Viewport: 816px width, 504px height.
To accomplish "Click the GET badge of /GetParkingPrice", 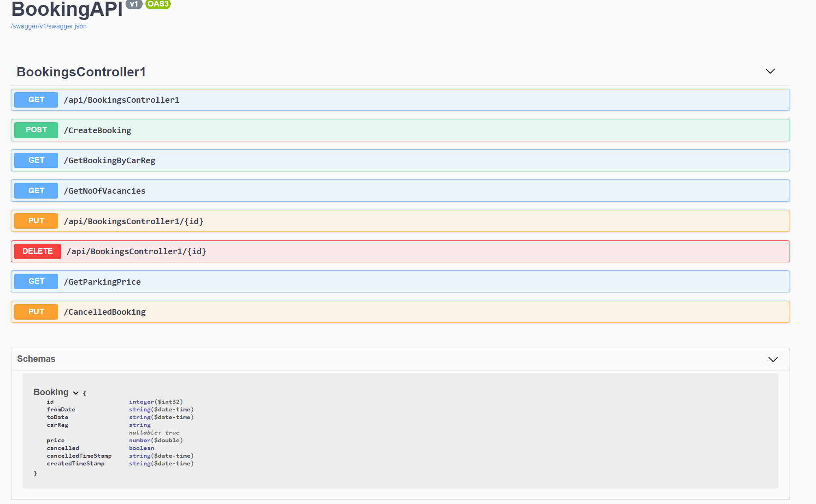I will point(36,281).
